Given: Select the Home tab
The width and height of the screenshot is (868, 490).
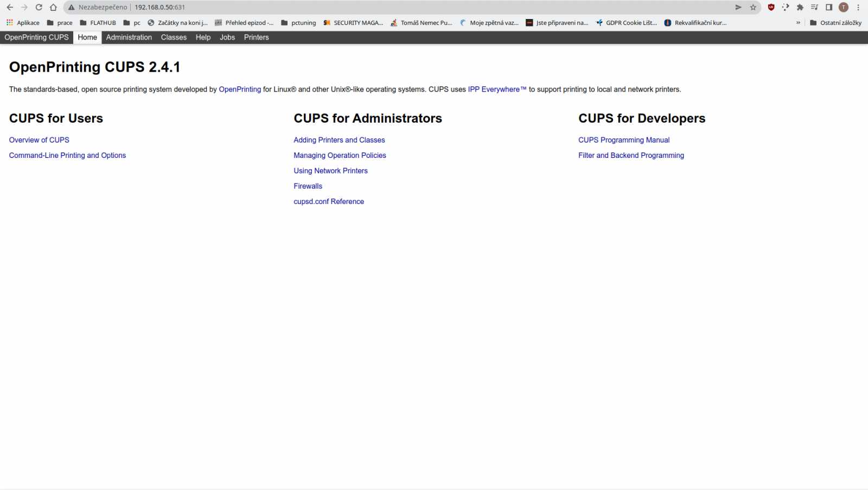Looking at the screenshot, I should [87, 37].
